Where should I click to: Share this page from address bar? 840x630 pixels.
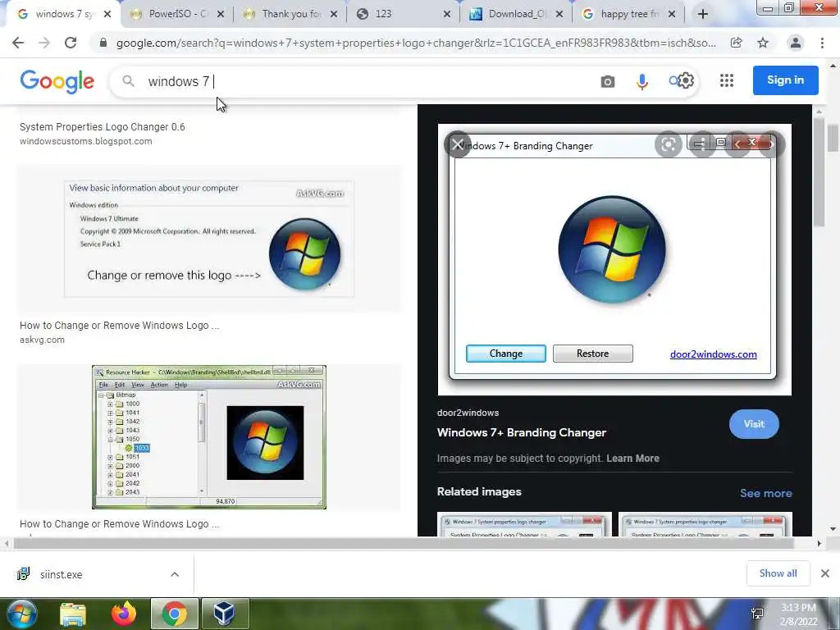coord(736,43)
